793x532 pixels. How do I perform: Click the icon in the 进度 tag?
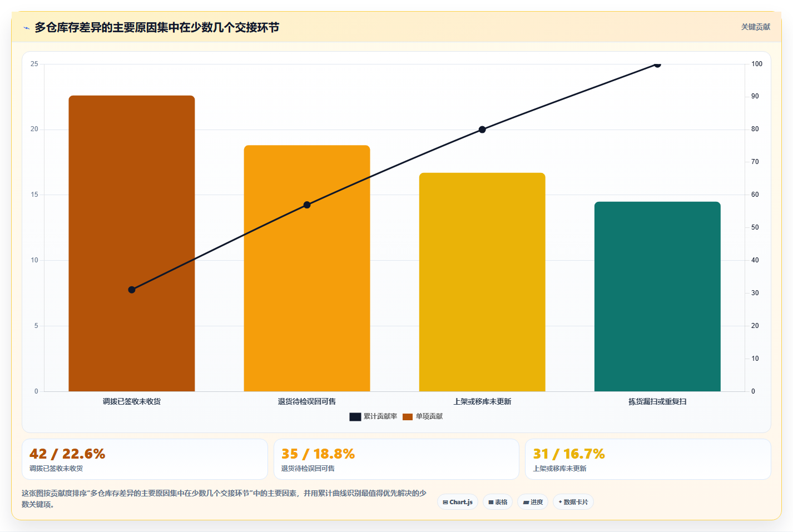coord(526,503)
